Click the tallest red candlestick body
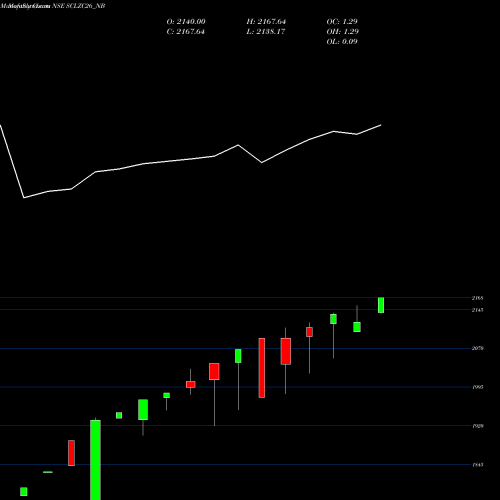 (262, 368)
